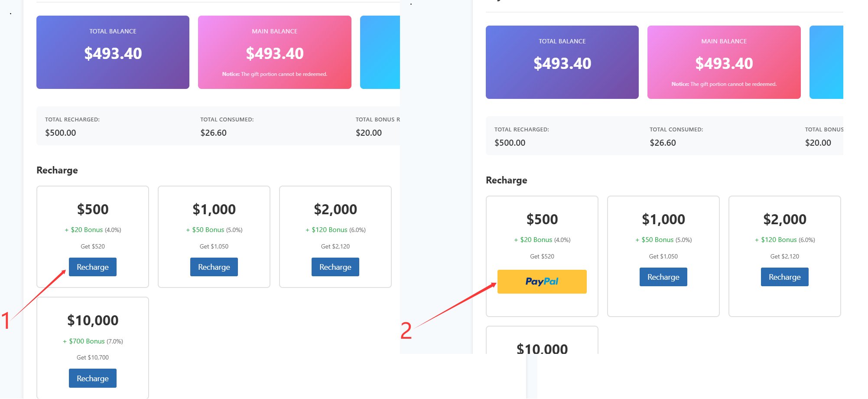Click the Recharge section heading in right panel

click(x=506, y=180)
